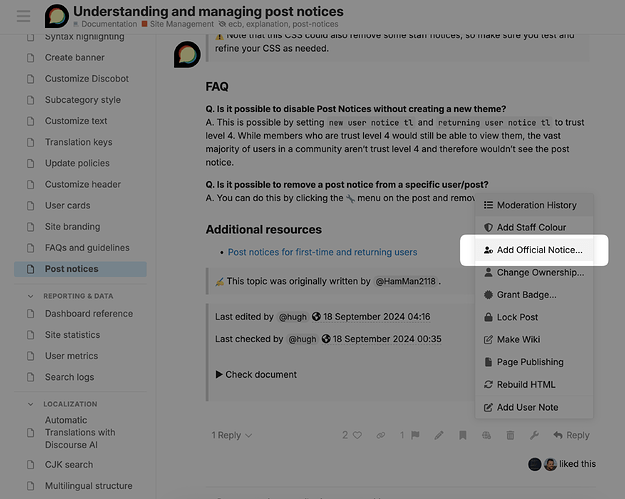
Task: Delete post with trash icon
Action: [510, 435]
